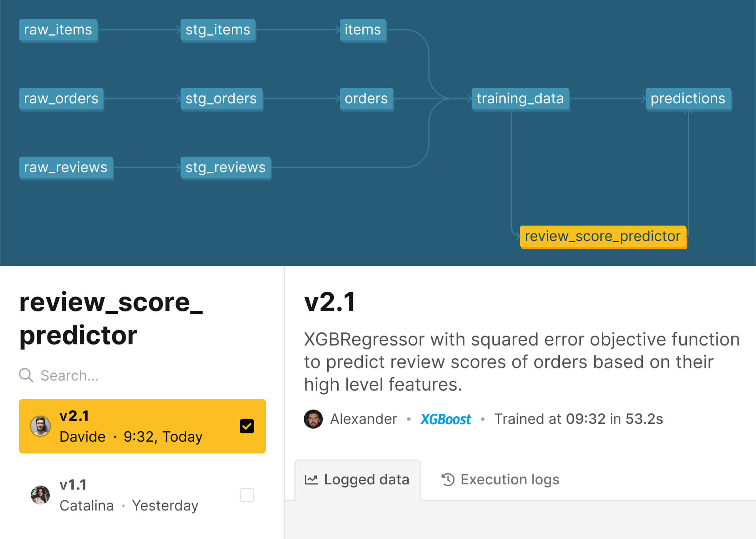Switch to the Execution logs tab
Viewport: 756px width, 539px height.
pyautogui.click(x=500, y=480)
